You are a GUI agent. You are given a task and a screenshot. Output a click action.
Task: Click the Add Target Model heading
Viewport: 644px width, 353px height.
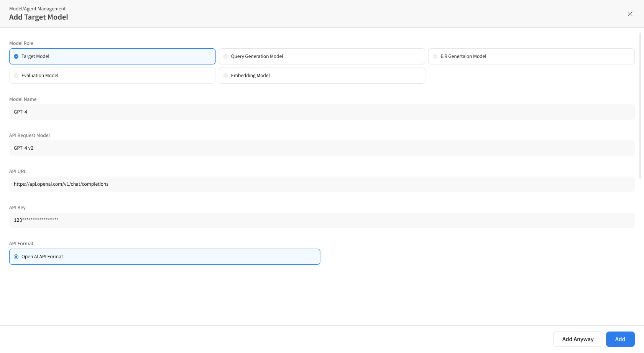point(39,17)
